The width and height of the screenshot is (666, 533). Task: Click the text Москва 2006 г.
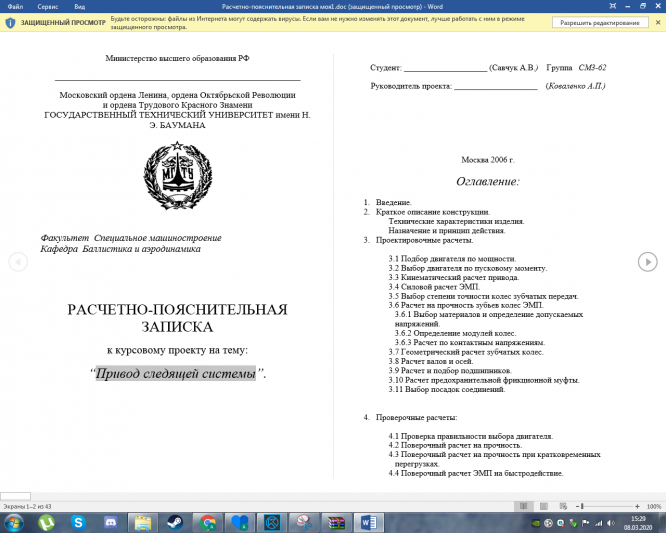pos(488,160)
